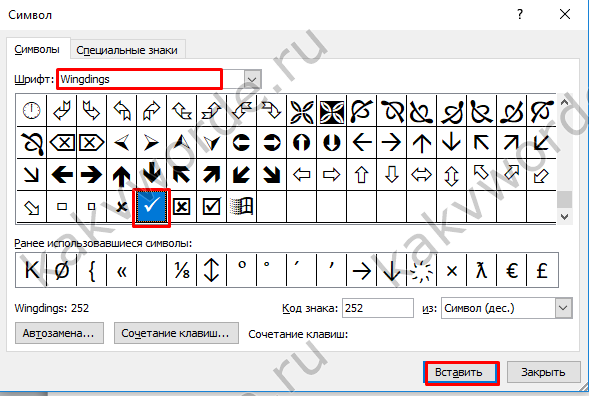This screenshot has width=589, height=396.
Task: Pick the recently used pound sign
Action: click(542, 271)
